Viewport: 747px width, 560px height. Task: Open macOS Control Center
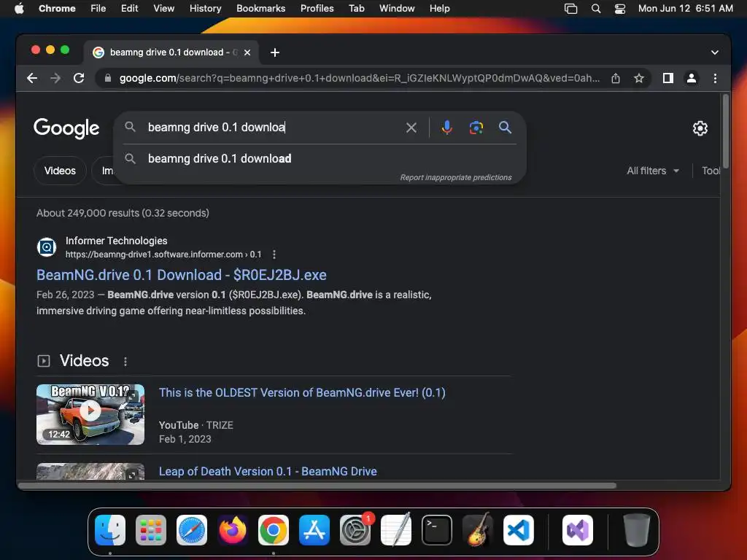[x=620, y=9]
